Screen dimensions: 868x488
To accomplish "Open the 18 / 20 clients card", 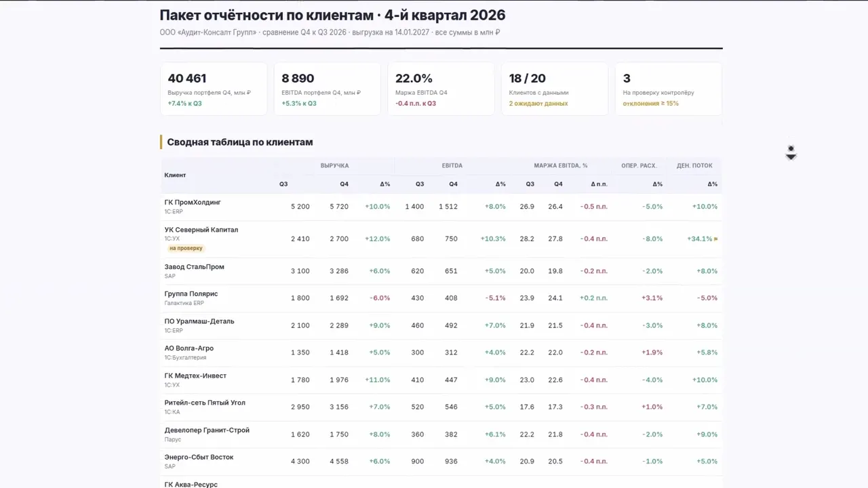I will (555, 89).
